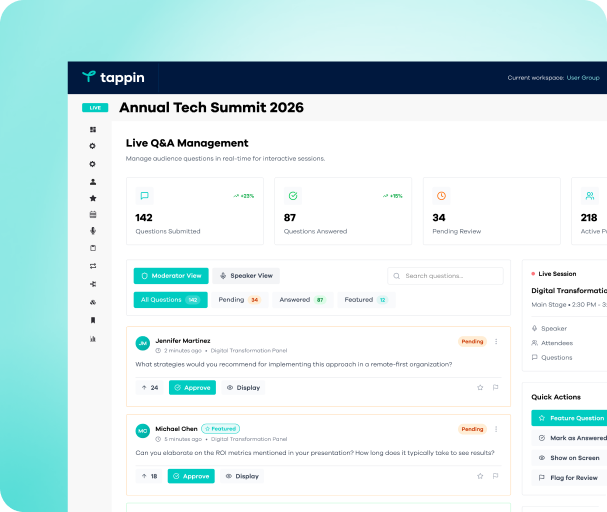Switch to Speaker View
The width and height of the screenshot is (607, 512).
[246, 275]
